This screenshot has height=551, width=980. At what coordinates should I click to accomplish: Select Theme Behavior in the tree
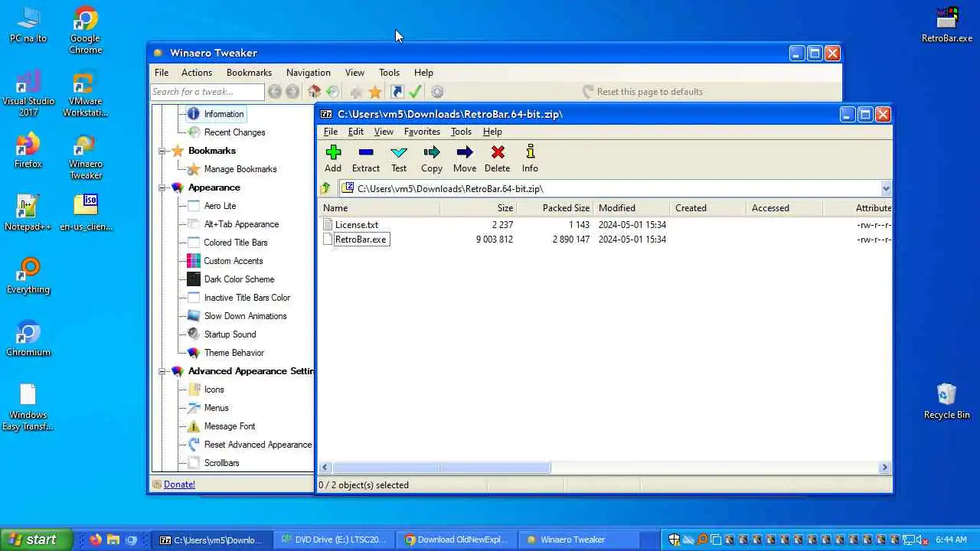[234, 353]
